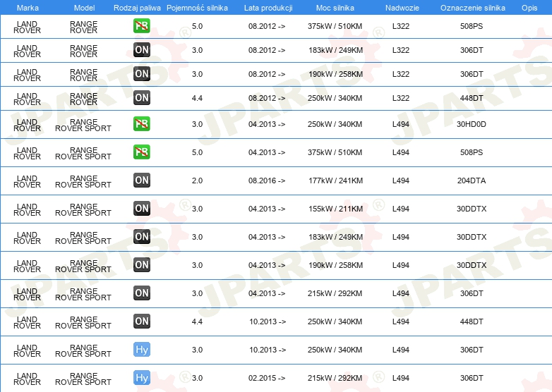Click the petrol fuel icon in the L494 508PS row
Viewport: 552px width, 392px height.
point(142,152)
